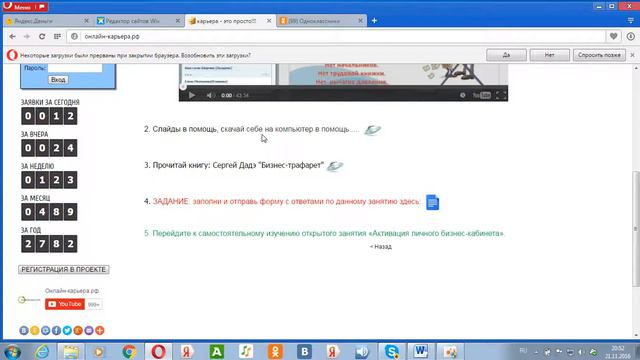
Task: Go back with the back arrow
Action: [12, 37]
